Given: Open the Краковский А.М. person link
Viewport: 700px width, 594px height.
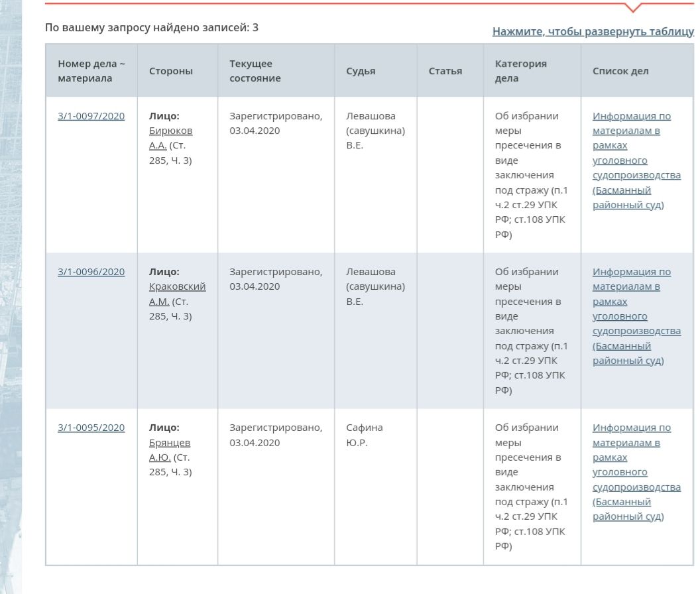Looking at the screenshot, I should pos(177,294).
